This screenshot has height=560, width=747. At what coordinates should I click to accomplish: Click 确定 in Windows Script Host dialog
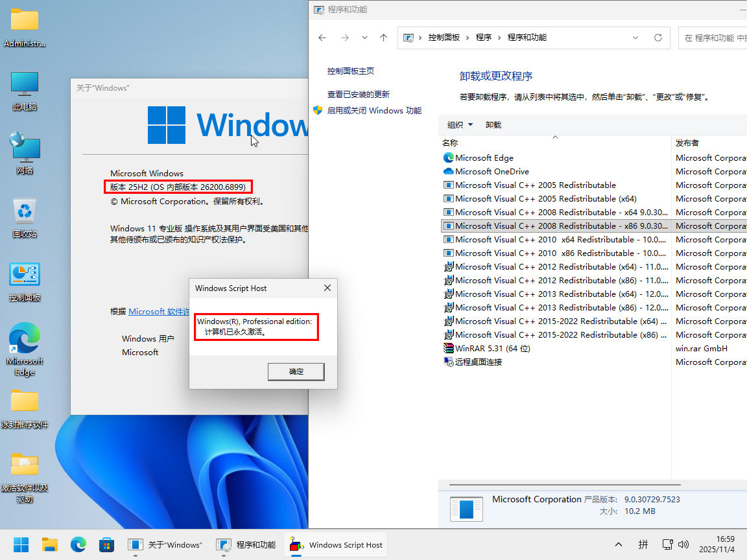coord(296,371)
